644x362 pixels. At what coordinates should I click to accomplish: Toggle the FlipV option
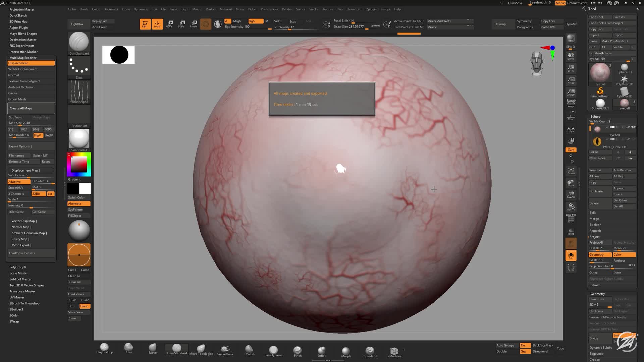coord(38,135)
